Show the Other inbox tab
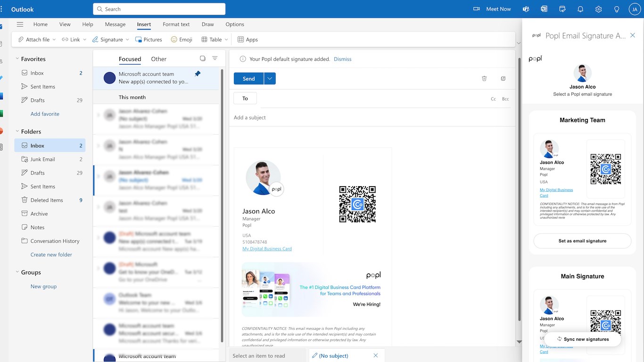 coord(159,59)
